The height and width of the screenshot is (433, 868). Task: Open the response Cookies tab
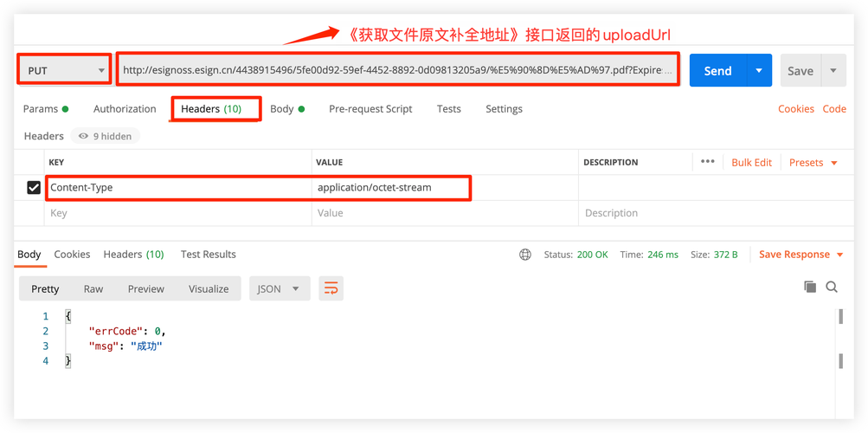[x=72, y=254]
